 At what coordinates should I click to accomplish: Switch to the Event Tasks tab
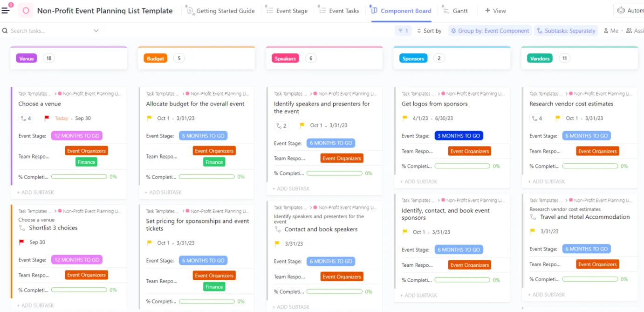click(x=339, y=11)
